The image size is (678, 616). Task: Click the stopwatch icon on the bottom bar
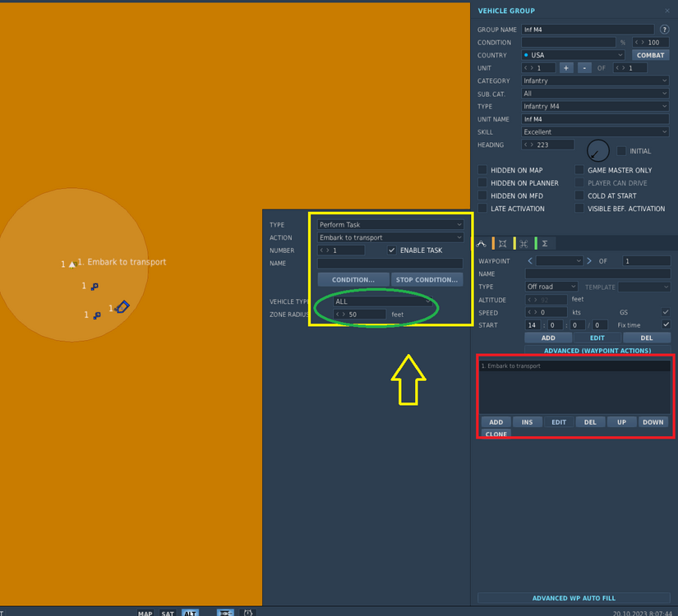[248, 613]
